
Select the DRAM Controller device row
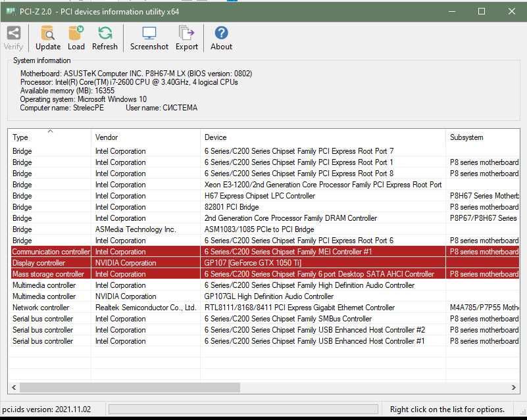tap(265, 218)
